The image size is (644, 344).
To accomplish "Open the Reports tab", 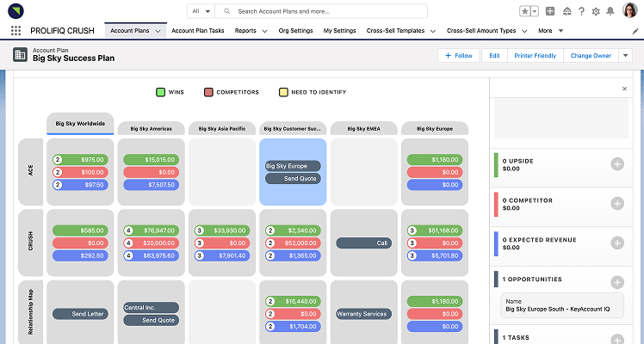I will point(245,30).
